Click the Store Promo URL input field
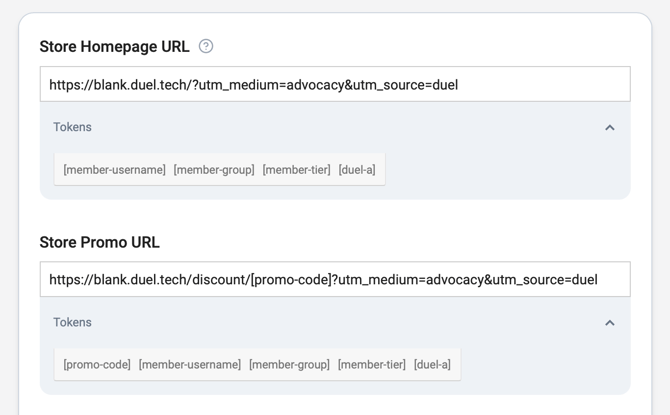The height and width of the screenshot is (415, 670). pos(335,280)
